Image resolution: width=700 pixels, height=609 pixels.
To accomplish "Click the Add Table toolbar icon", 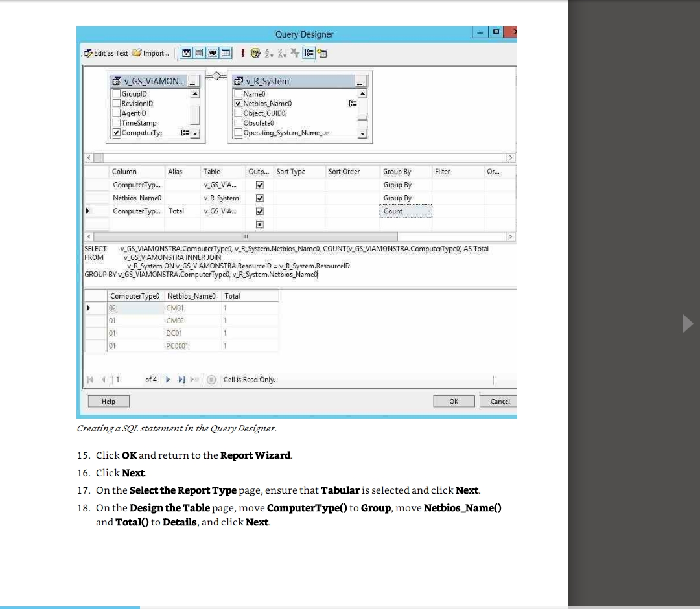I will click(x=323, y=53).
